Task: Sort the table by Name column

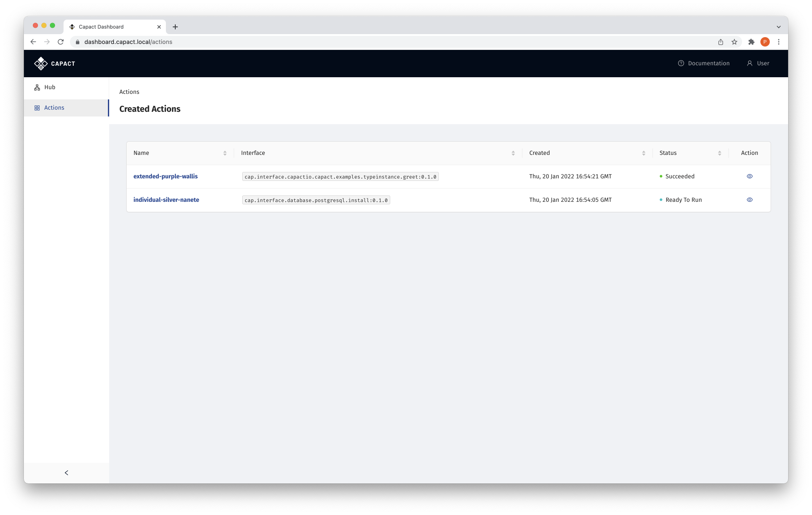Action: [225, 153]
